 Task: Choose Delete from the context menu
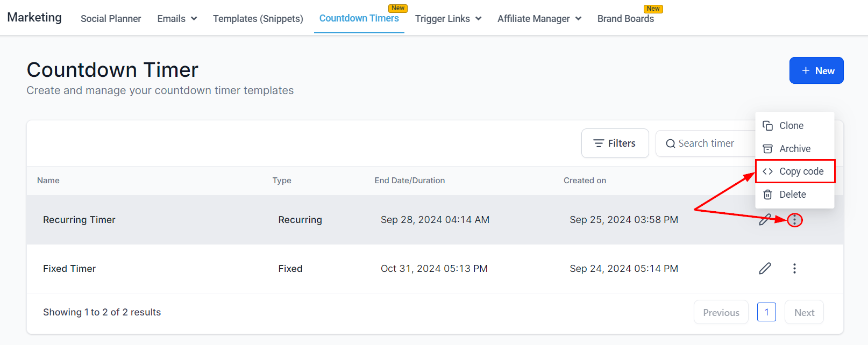tap(795, 195)
